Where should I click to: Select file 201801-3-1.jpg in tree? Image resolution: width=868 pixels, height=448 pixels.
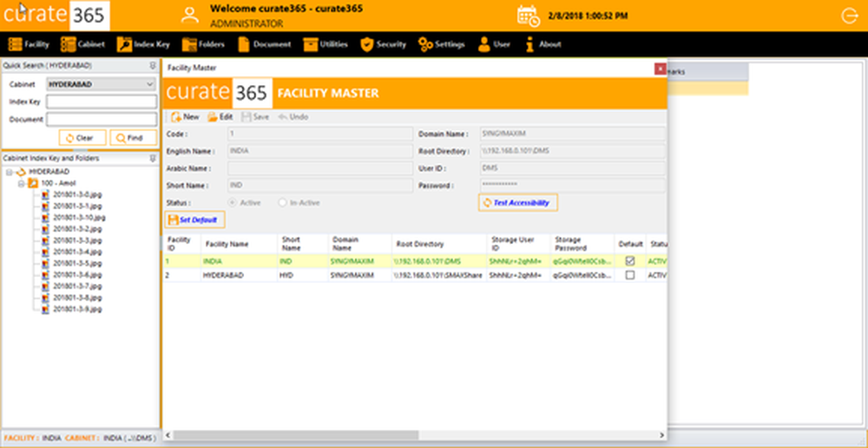(x=77, y=206)
